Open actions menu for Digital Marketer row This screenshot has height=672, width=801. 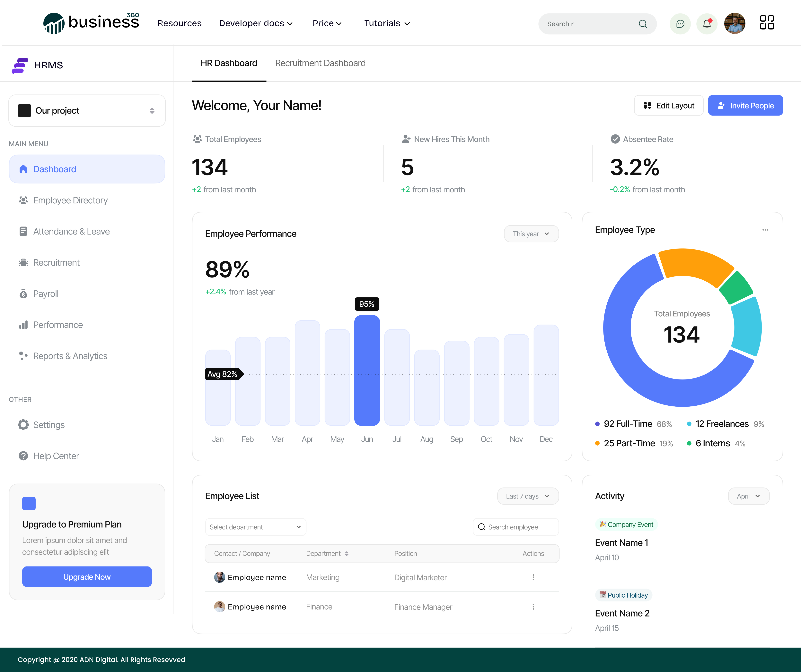pyautogui.click(x=533, y=577)
